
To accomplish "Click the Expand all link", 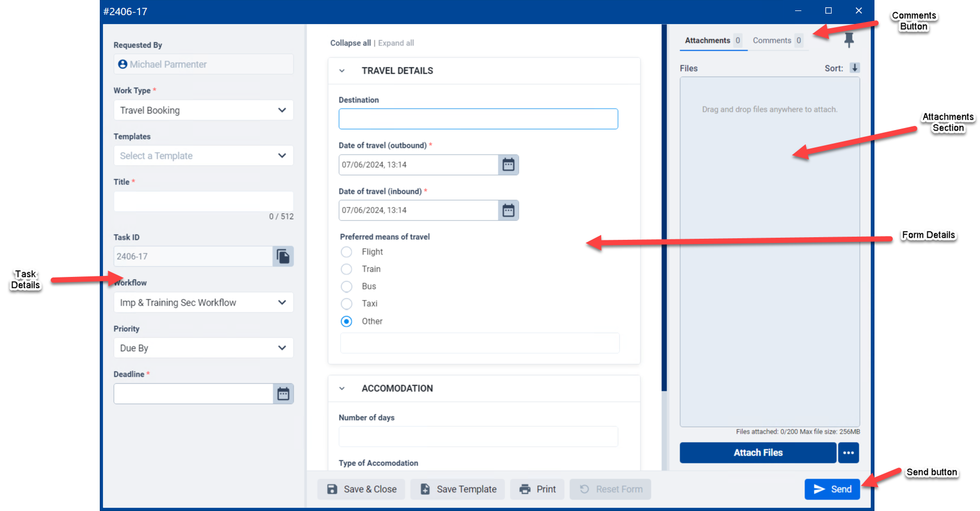I will click(395, 43).
